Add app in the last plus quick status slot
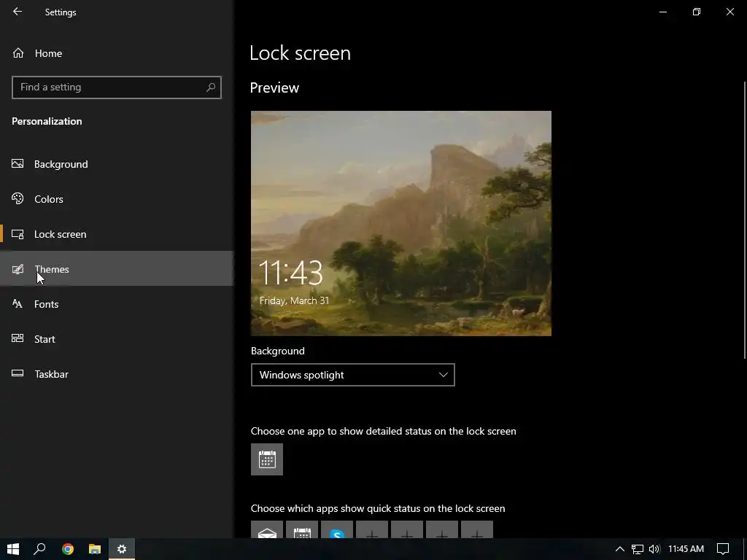This screenshot has width=747, height=560. click(477, 529)
